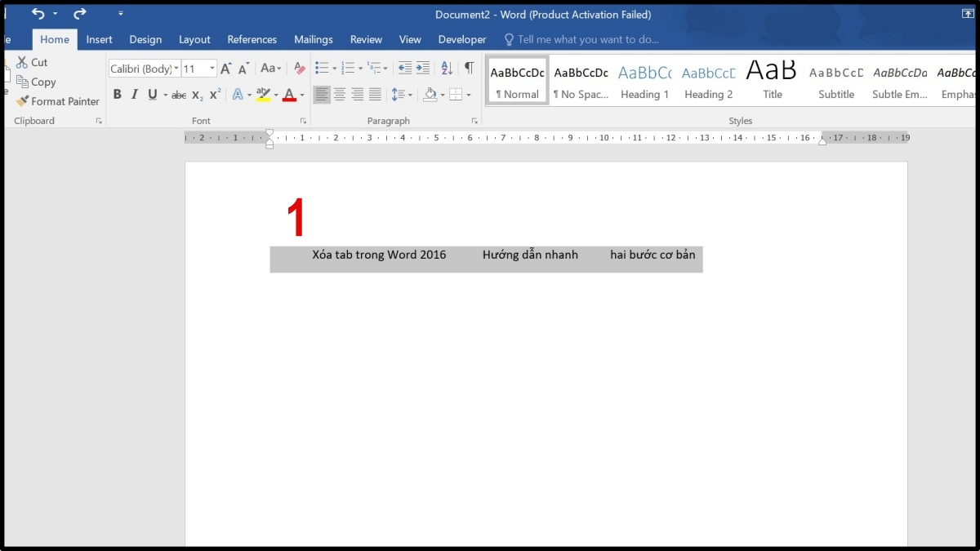This screenshot has width=980, height=551.
Task: Open the Font Color dropdown arrow
Action: click(301, 96)
